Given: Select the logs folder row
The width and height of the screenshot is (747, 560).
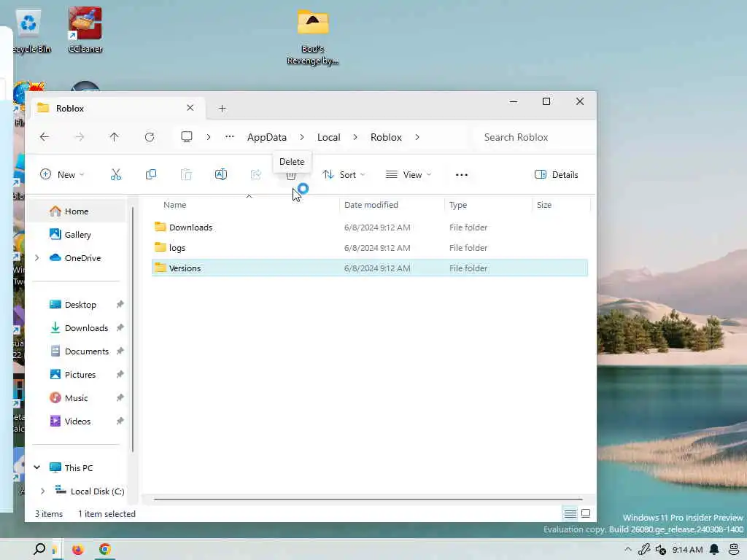Looking at the screenshot, I should [x=370, y=248].
